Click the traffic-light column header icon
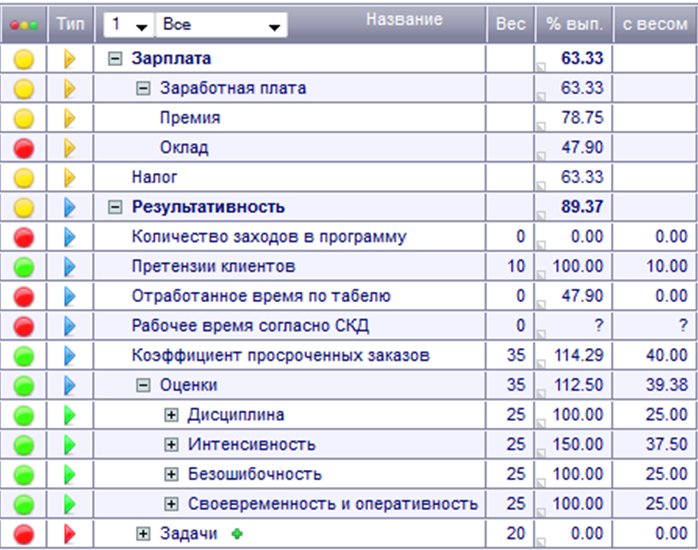 pos(24,25)
